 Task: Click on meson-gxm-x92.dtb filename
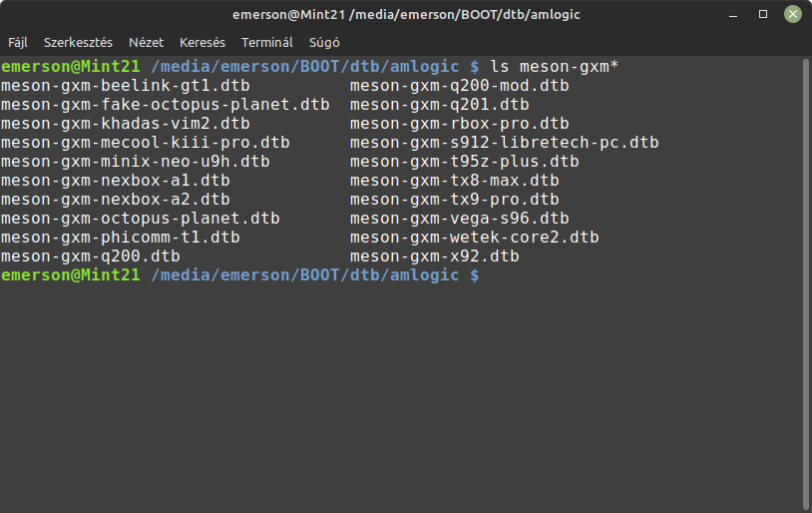[x=435, y=256]
